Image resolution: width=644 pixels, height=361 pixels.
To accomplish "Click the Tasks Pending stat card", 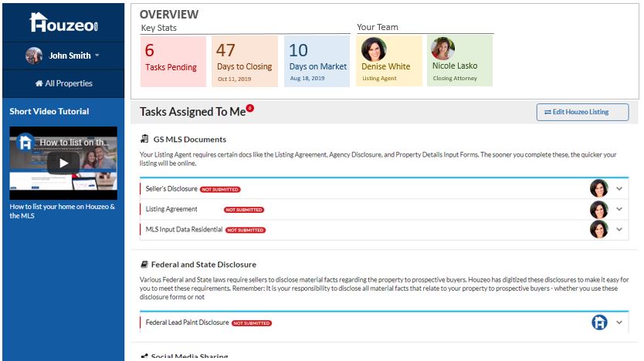I will [173, 60].
